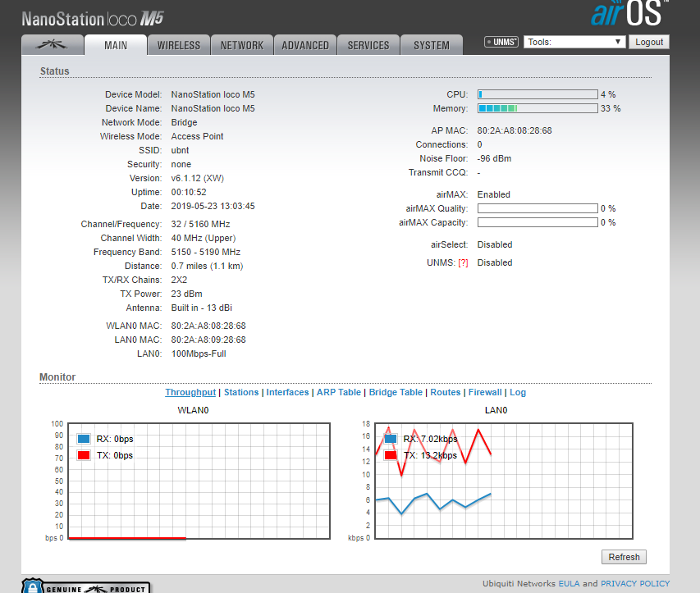Open the SERVICES tab
The image size is (700, 593).
coord(368,45)
